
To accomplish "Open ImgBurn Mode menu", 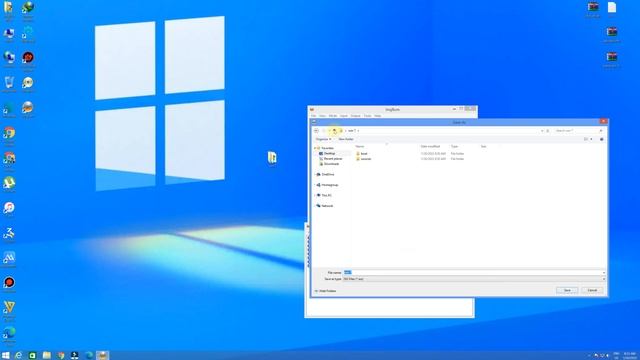I will click(x=333, y=116).
